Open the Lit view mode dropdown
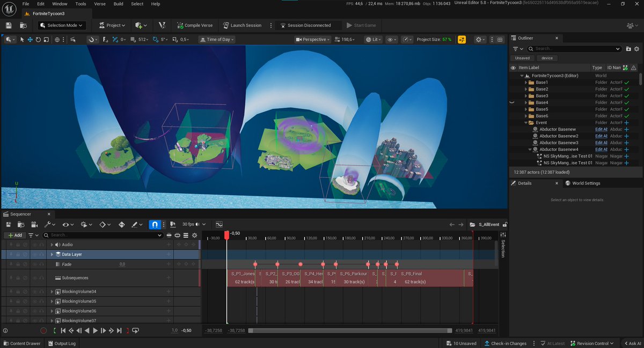The height and width of the screenshot is (348, 644). [374, 39]
